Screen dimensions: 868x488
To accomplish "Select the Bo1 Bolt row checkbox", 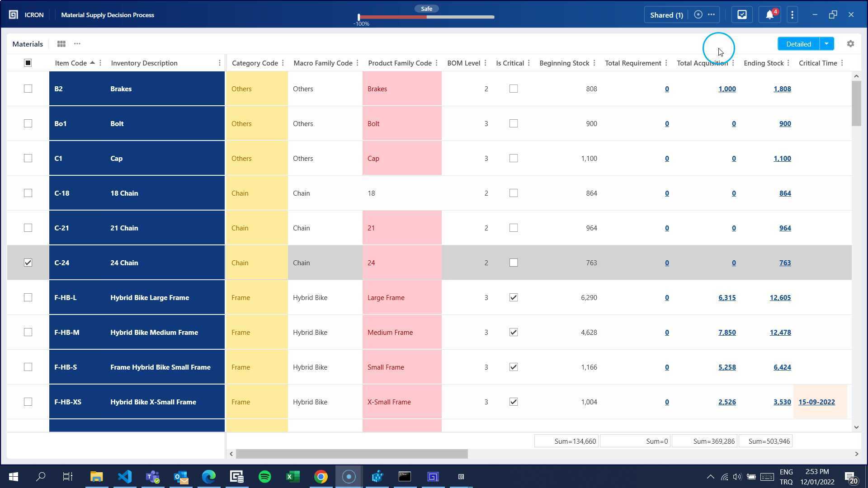I will click(28, 123).
